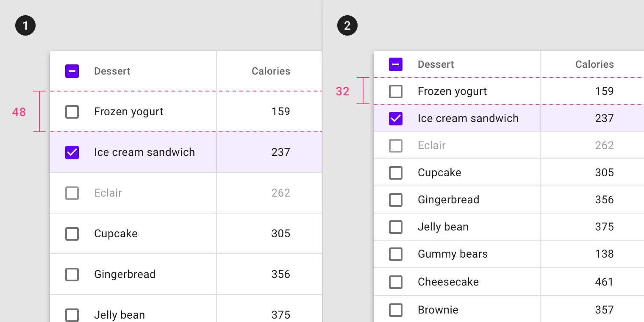Uncheck Ice cream sandwich in example 2
644x322 pixels.
click(x=396, y=119)
